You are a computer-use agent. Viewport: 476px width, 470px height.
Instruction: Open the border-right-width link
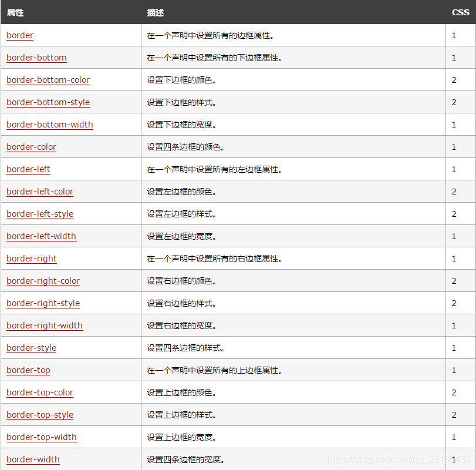(x=45, y=325)
